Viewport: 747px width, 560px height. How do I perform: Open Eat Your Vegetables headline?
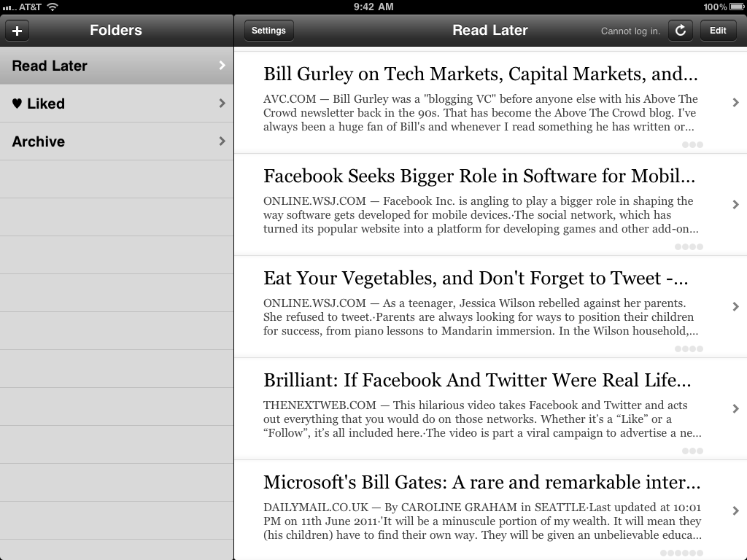tap(476, 279)
